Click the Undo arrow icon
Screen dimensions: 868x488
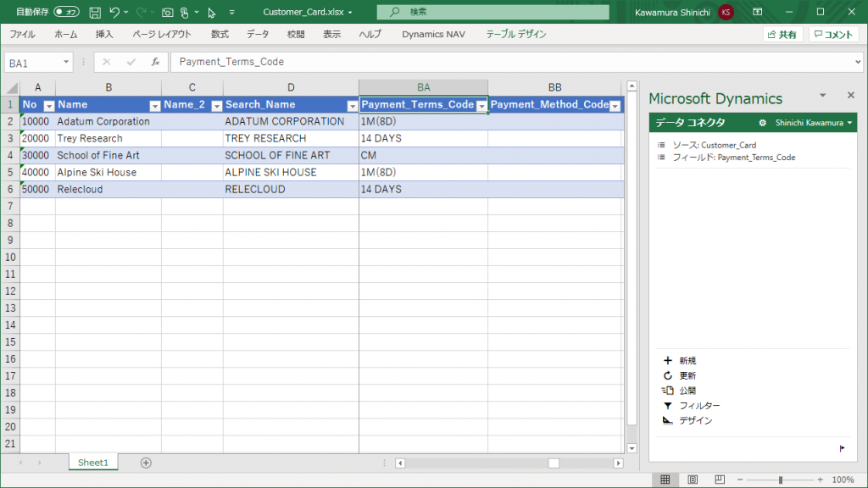coord(114,12)
